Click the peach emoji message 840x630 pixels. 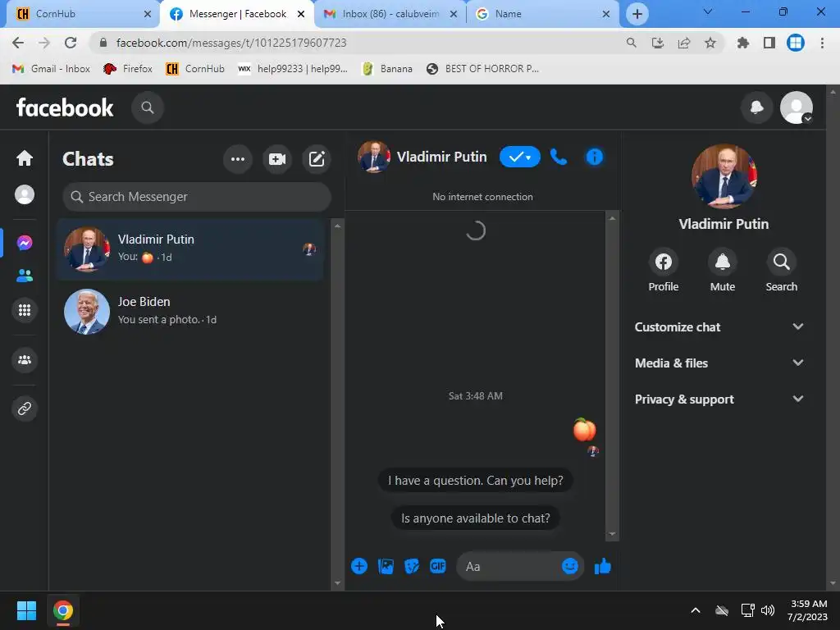584,429
